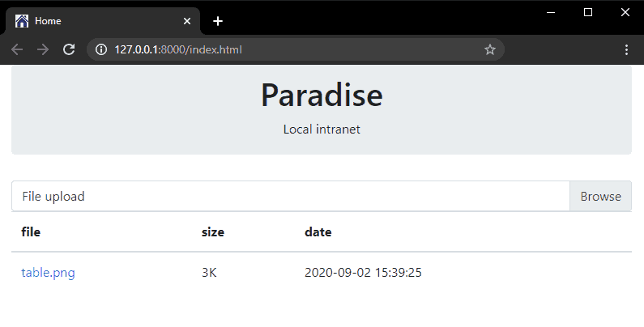Click the 'size' column header
Viewport: 644px width, 327px height.
pyautogui.click(x=212, y=232)
